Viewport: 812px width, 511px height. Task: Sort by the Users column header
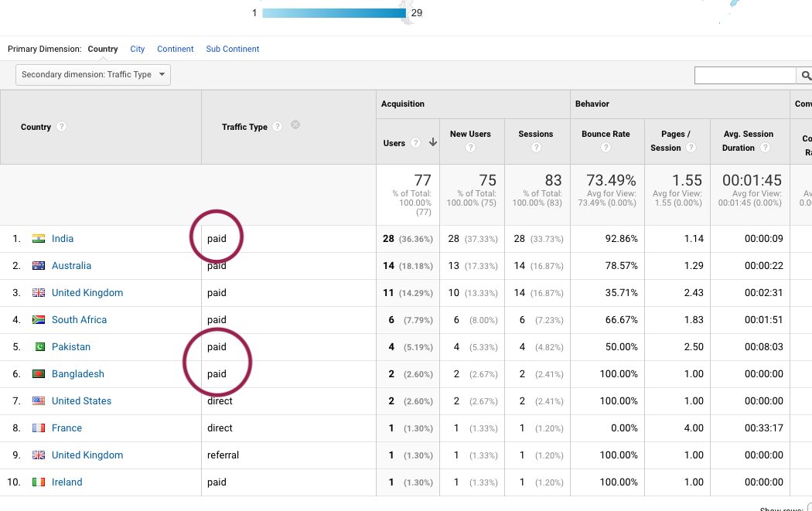click(394, 143)
